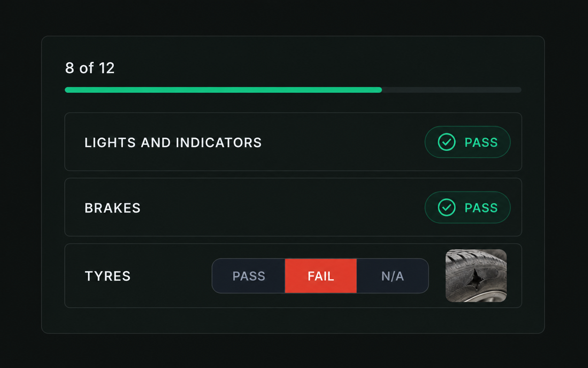The image size is (588, 368).
Task: Click the PASS word in Lights badge
Action: tap(481, 142)
